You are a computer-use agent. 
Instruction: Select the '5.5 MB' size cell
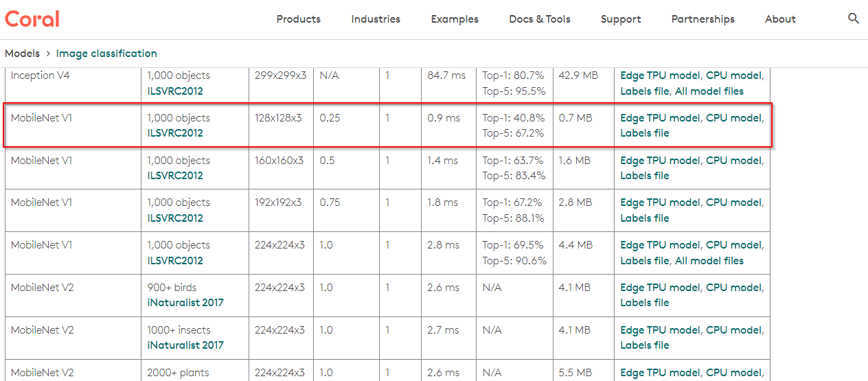575,373
